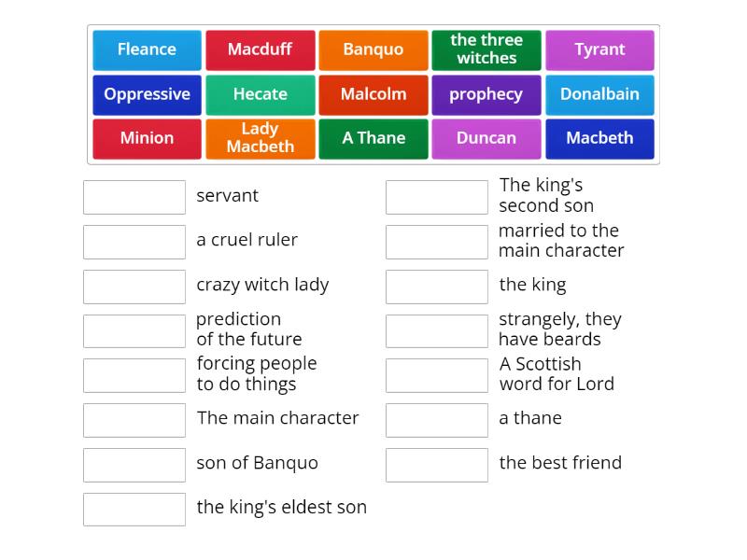This screenshot has height=560, width=747.
Task: Pick the Tyrant answer card
Action: point(600,49)
